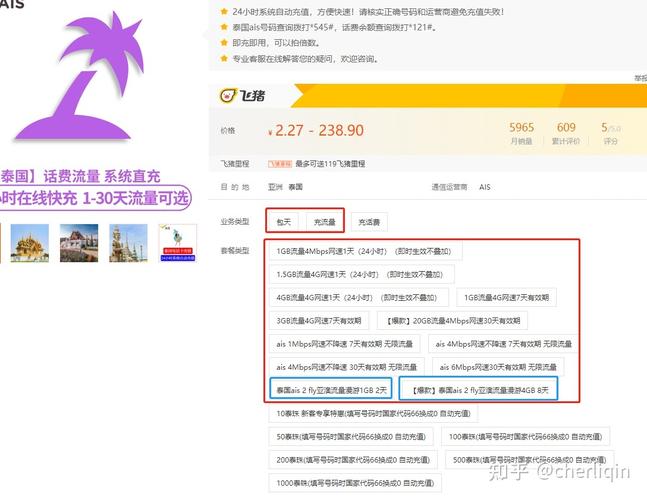Choose 200泰铢 top-up option
647x500 pixels.
click(353, 460)
